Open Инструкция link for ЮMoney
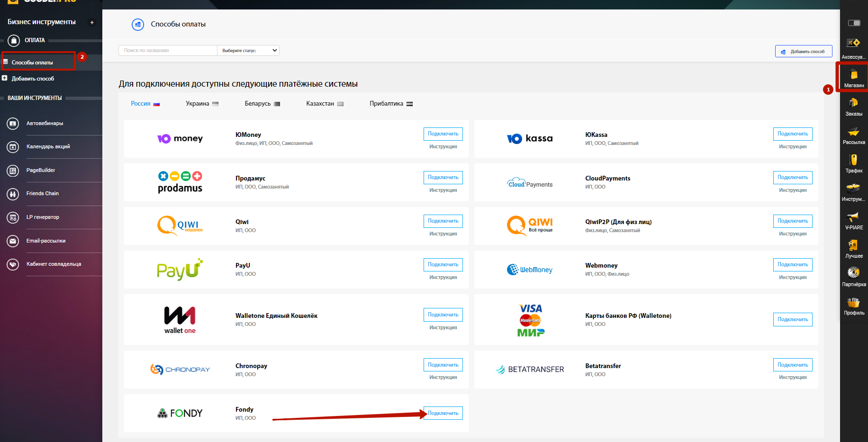The image size is (868, 442). [x=443, y=147]
